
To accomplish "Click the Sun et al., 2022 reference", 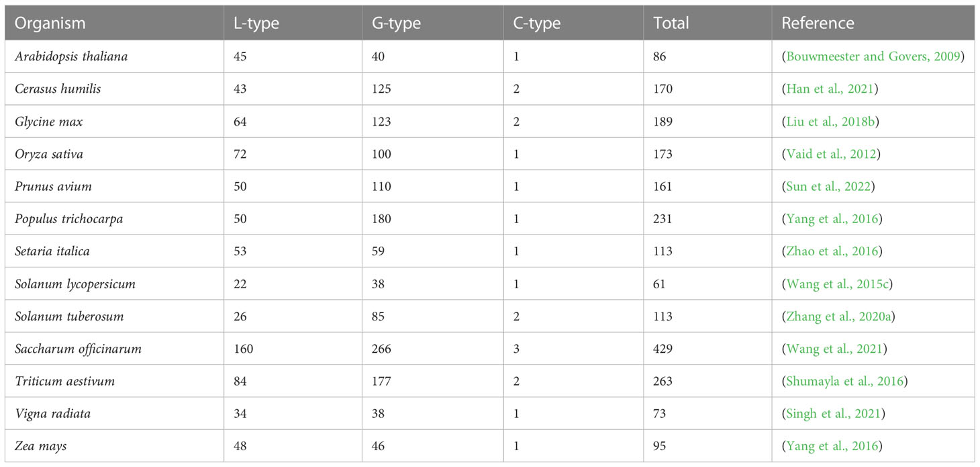I will [x=829, y=186].
